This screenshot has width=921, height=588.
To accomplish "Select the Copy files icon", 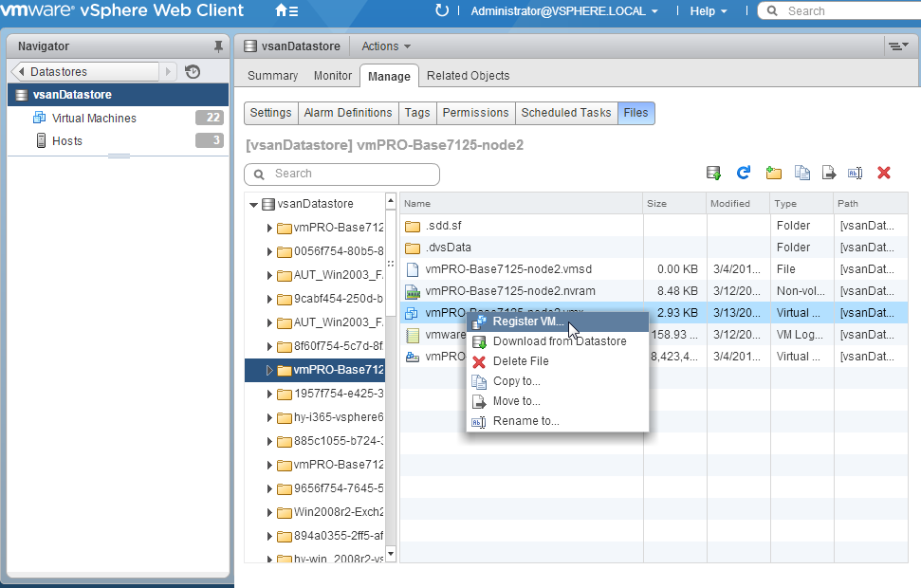I will [x=801, y=174].
